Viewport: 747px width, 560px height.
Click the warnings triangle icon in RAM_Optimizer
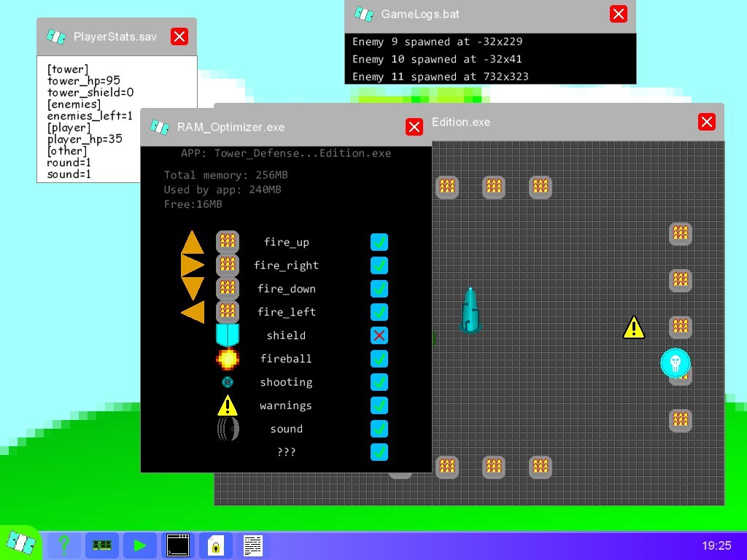(227, 405)
